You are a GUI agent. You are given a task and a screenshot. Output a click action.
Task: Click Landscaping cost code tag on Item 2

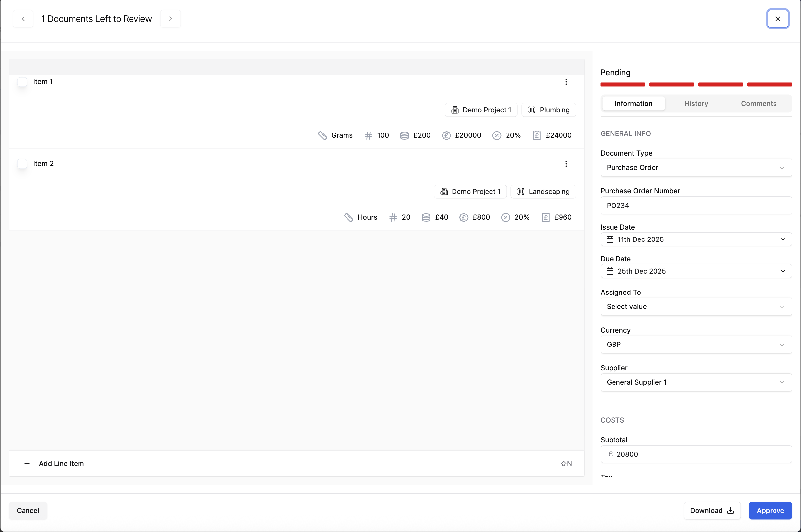coord(543,192)
